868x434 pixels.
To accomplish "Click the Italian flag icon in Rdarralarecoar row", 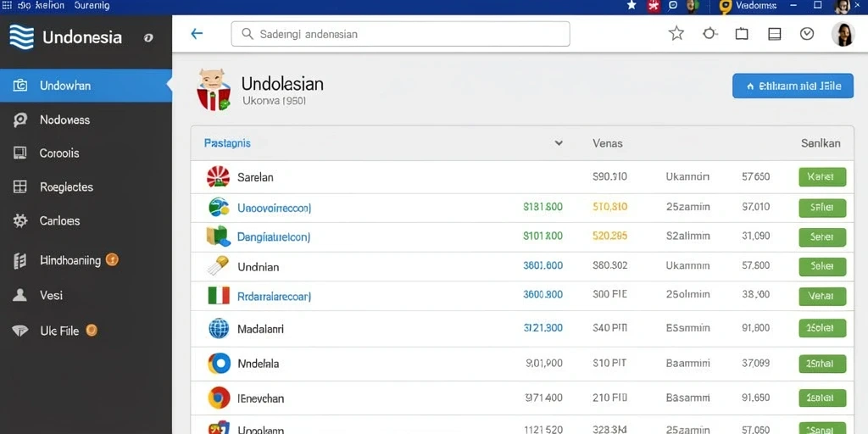I will click(219, 296).
